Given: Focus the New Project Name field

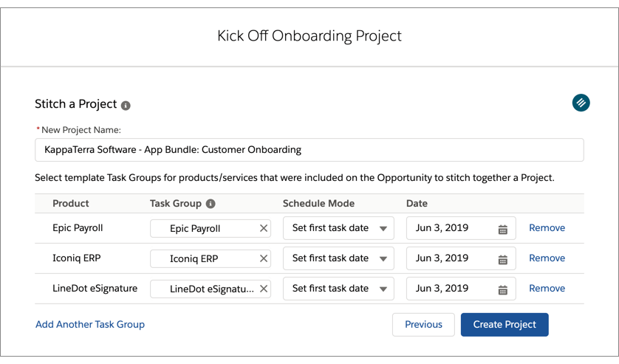Looking at the screenshot, I should (309, 150).
